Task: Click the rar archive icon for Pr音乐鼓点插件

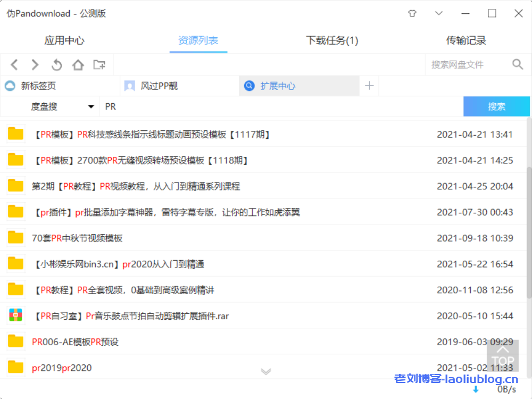Action: coord(15,315)
